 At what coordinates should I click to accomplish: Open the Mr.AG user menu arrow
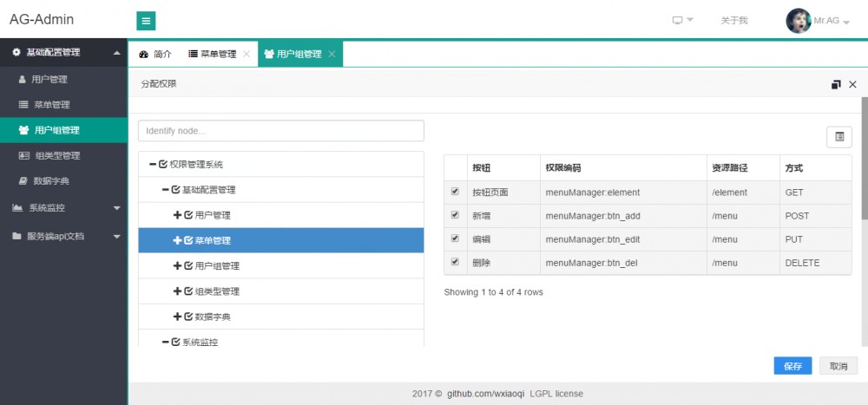[x=845, y=22]
